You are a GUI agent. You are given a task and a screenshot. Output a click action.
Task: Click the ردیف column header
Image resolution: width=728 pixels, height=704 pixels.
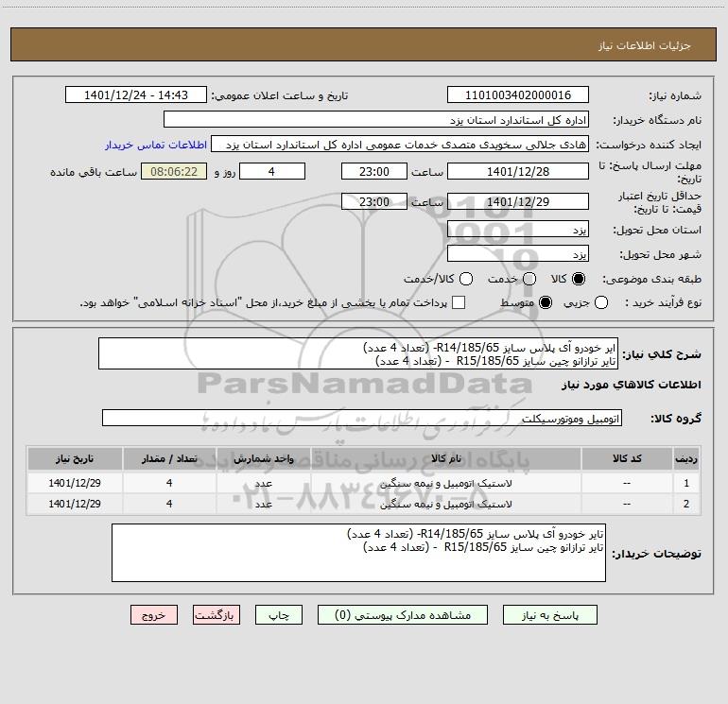(686, 459)
